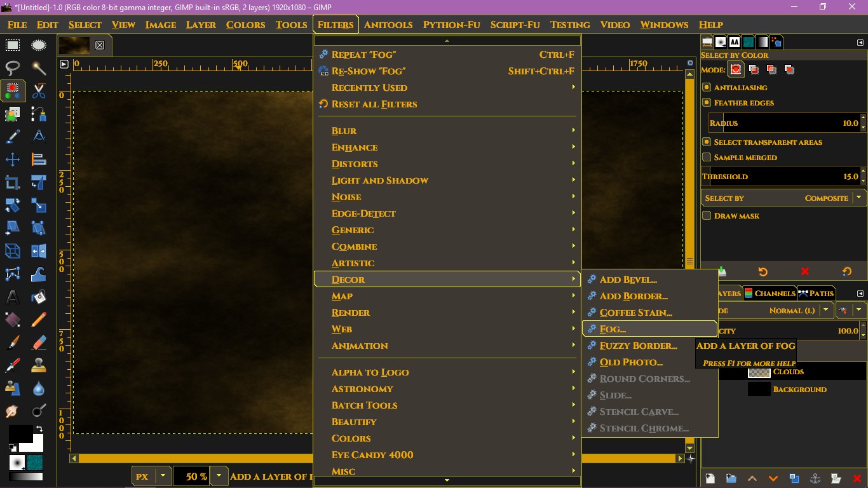This screenshot has width=868, height=488.
Task: Choose Coffee Stain in Decor submenu
Action: tap(649, 312)
